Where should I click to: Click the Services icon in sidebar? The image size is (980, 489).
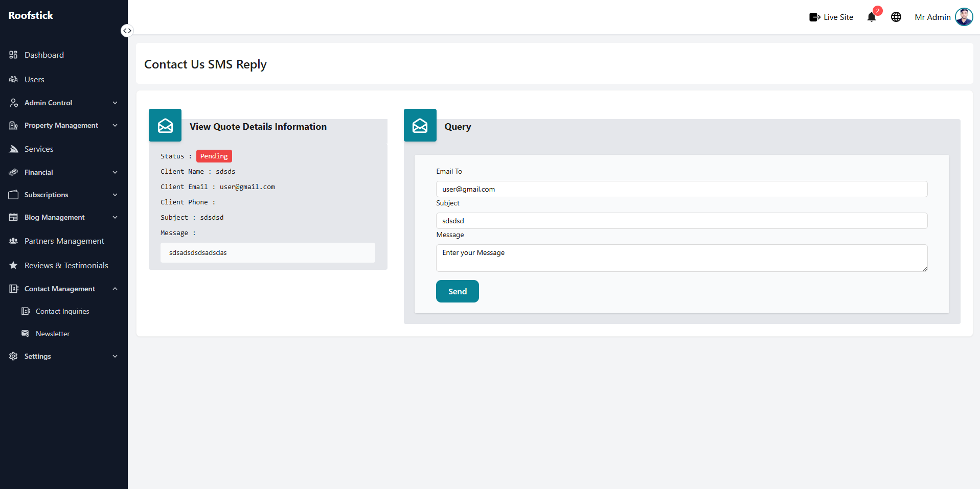tap(13, 149)
